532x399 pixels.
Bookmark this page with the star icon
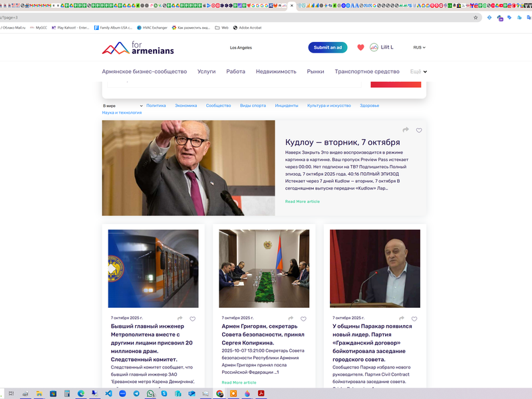click(x=475, y=18)
